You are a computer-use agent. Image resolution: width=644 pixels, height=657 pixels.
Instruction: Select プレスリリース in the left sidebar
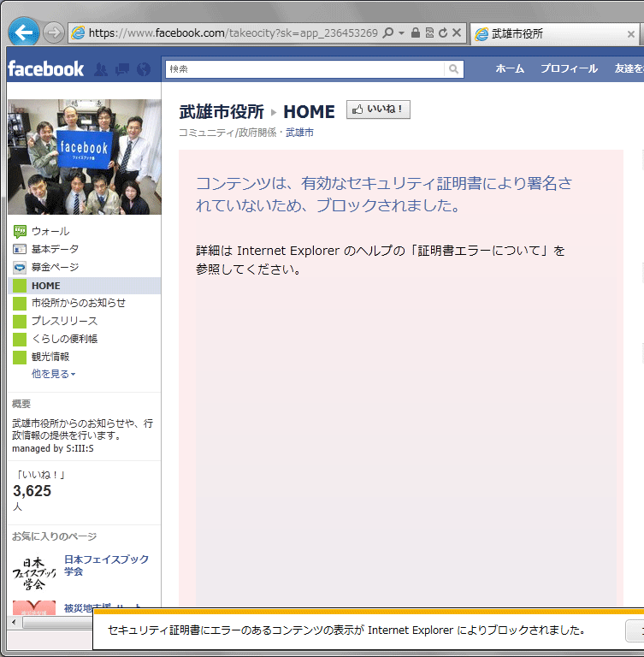tap(64, 321)
